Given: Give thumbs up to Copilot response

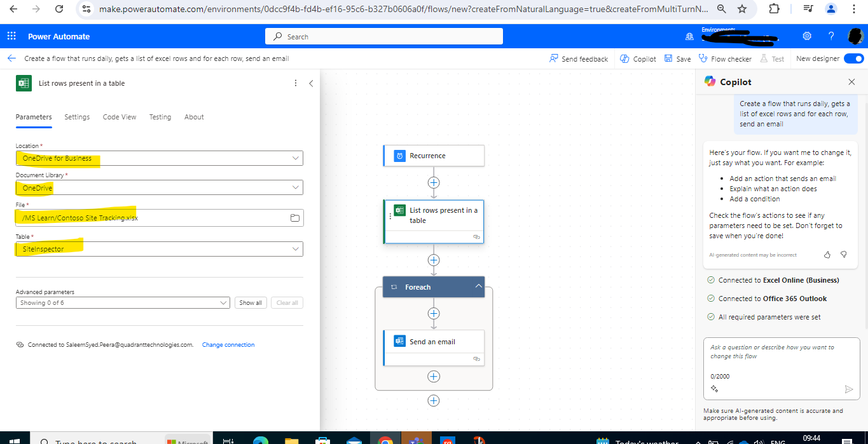Looking at the screenshot, I should pos(827,255).
